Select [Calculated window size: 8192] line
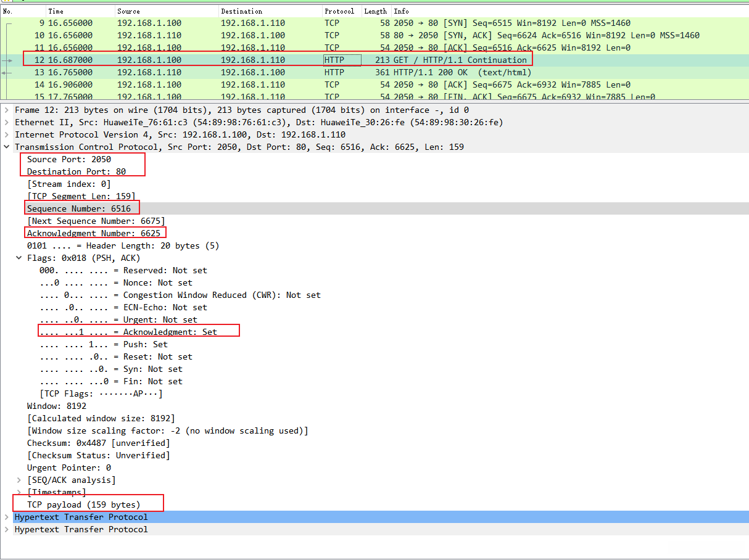Viewport: 749px width, 560px height. pyautogui.click(x=101, y=418)
